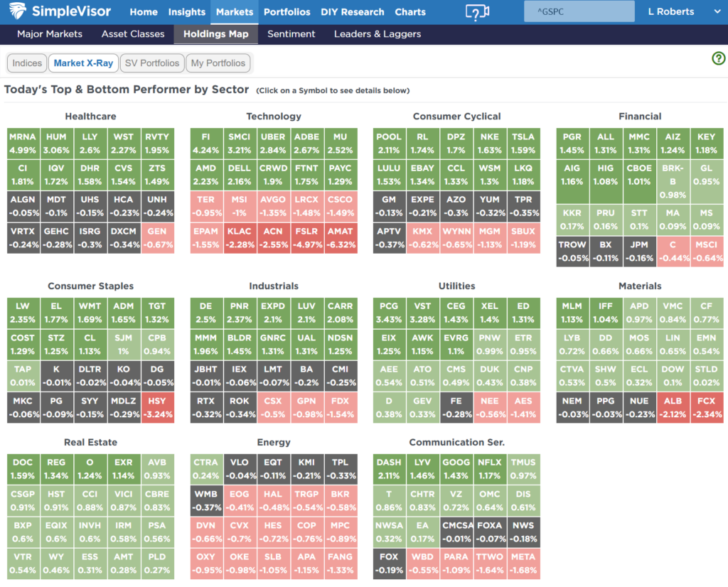Select the Major Markets tab
Screen dimensions: 728x587
click(50, 34)
